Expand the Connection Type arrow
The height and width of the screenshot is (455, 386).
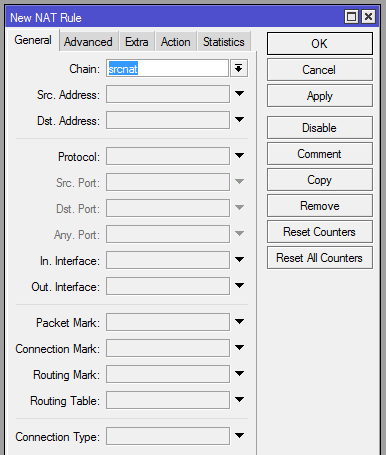point(239,436)
